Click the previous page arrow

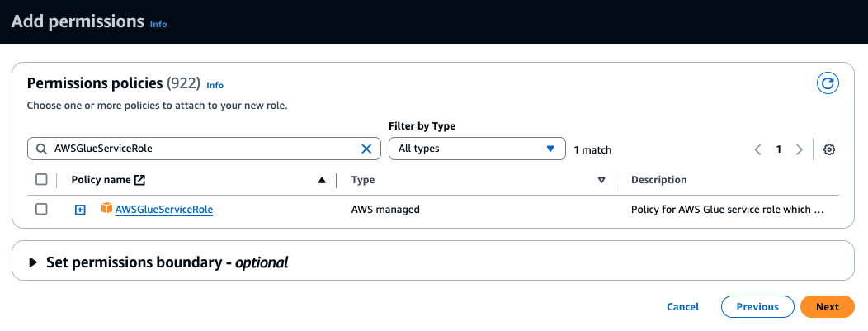click(757, 149)
